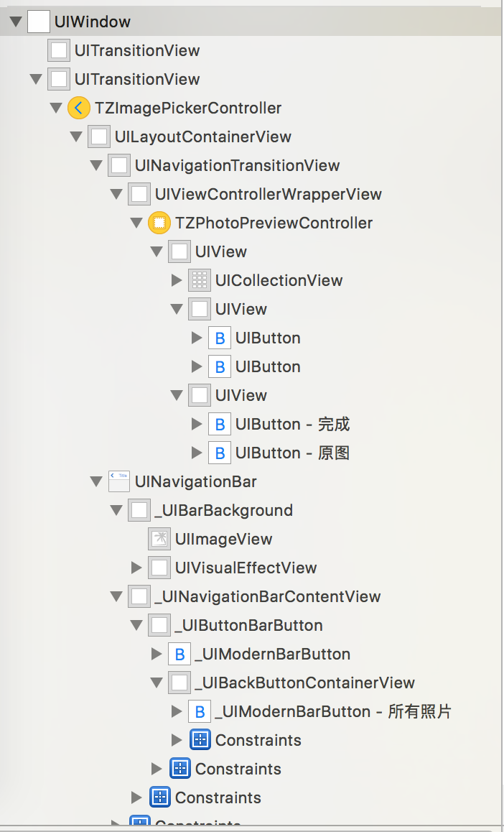Click the icon beside _UIModernBarButton - 所有照片
Screen dimensions: 504x832
(199, 712)
